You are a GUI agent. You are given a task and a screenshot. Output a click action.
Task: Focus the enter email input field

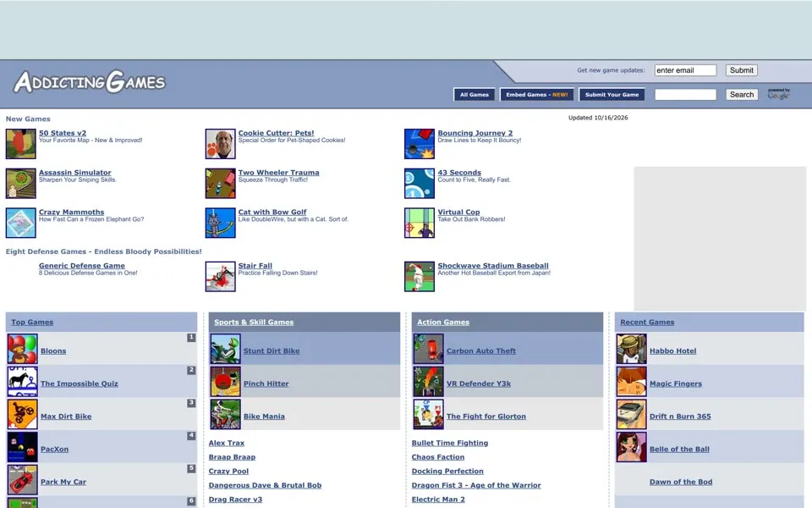coord(685,70)
